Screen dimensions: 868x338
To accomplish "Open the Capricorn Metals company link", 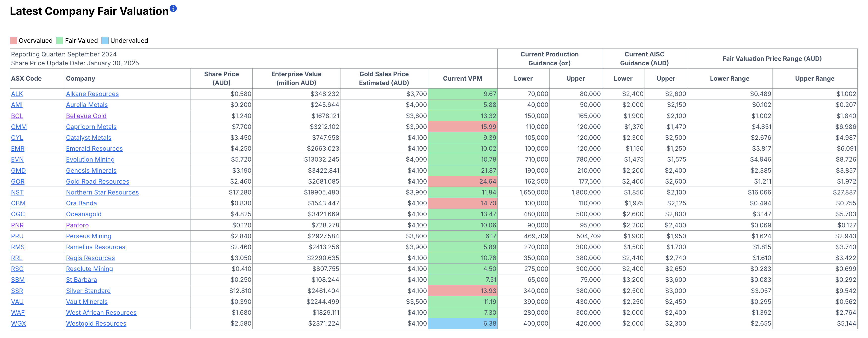I will 91,127.
